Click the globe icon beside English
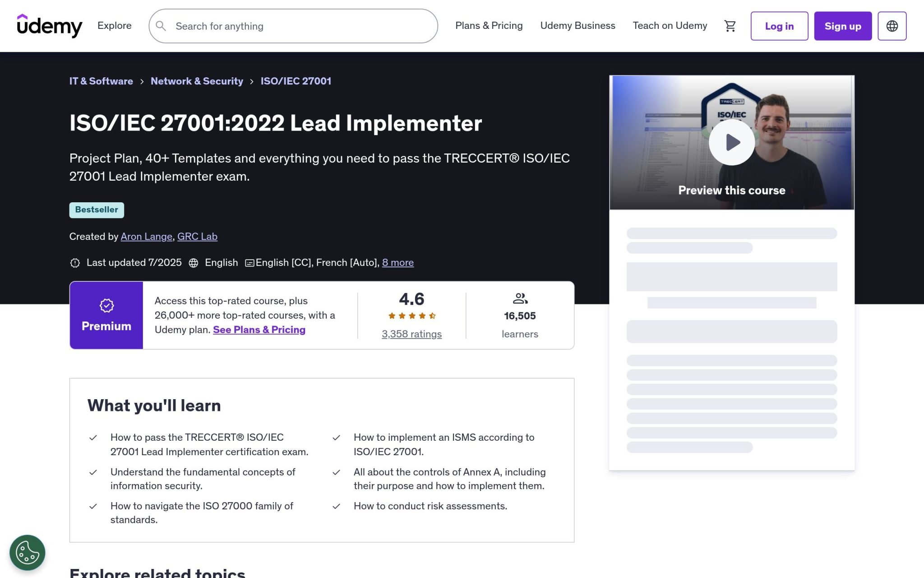Image resolution: width=924 pixels, height=578 pixels. point(194,263)
